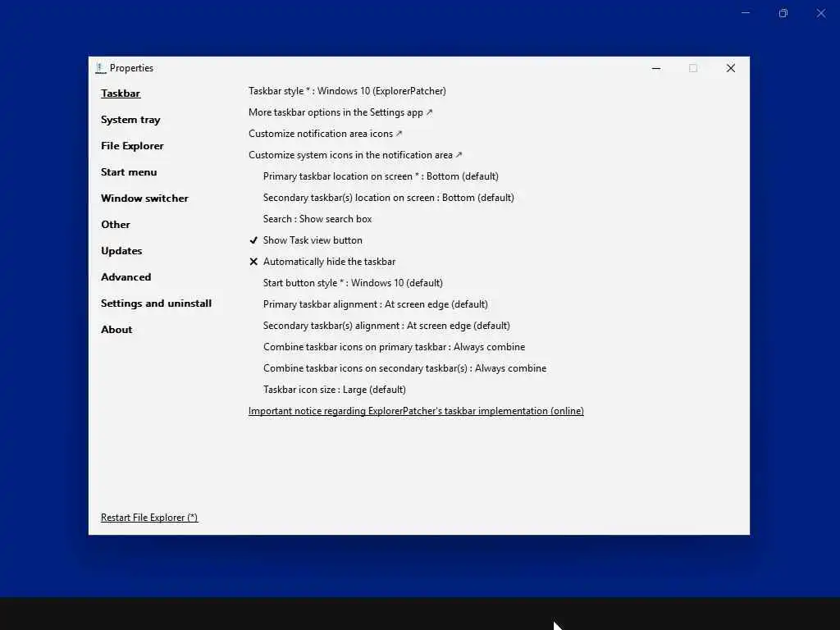This screenshot has height=630, width=840.
Task: Change Secondary taskbar(s) alignment setting
Action: coord(386,326)
